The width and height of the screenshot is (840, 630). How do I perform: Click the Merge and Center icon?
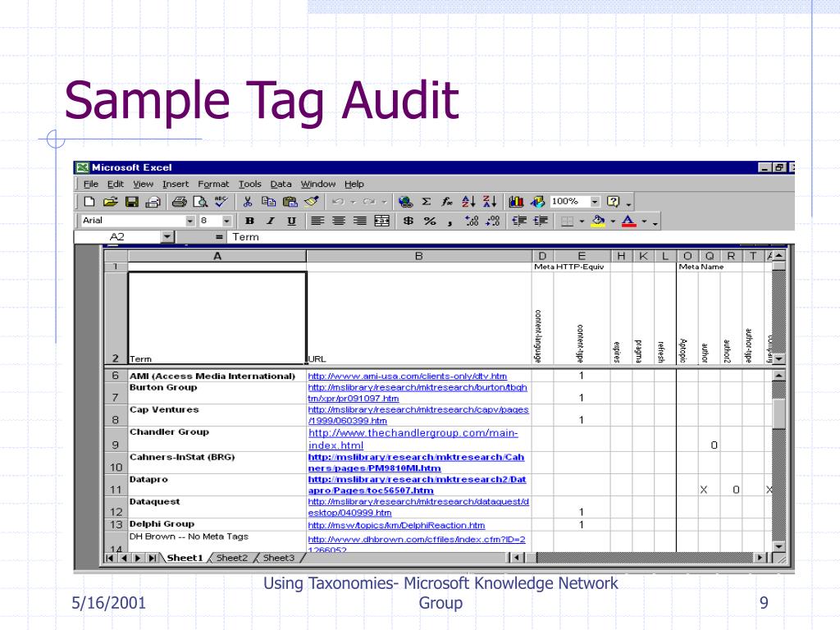(381, 221)
